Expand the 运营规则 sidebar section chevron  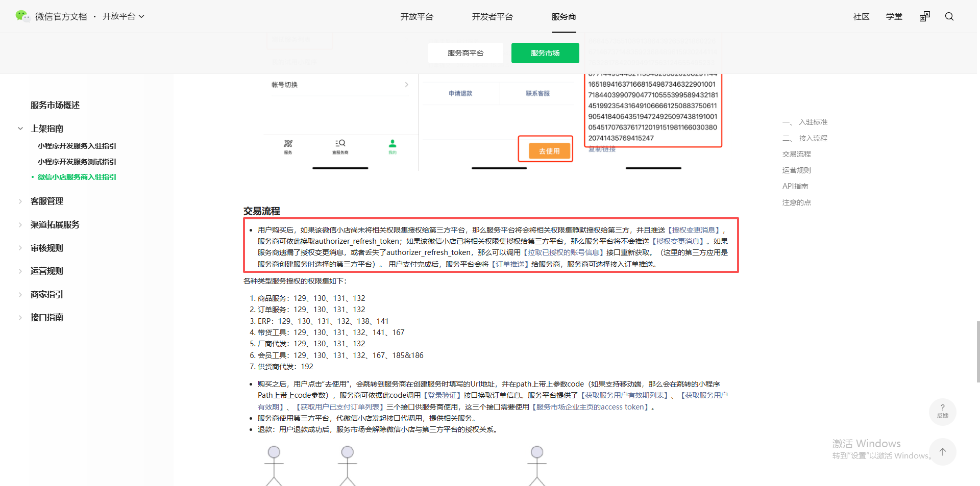20,271
